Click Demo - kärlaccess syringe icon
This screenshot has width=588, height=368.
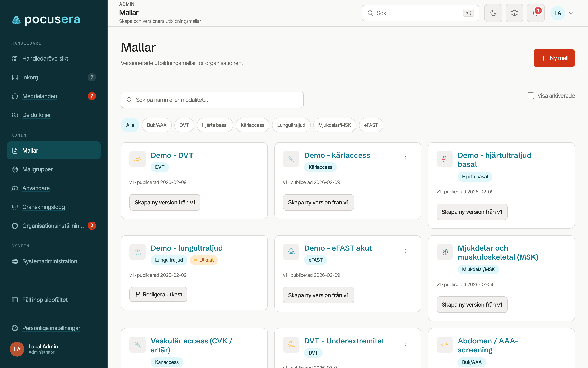pyautogui.click(x=291, y=159)
